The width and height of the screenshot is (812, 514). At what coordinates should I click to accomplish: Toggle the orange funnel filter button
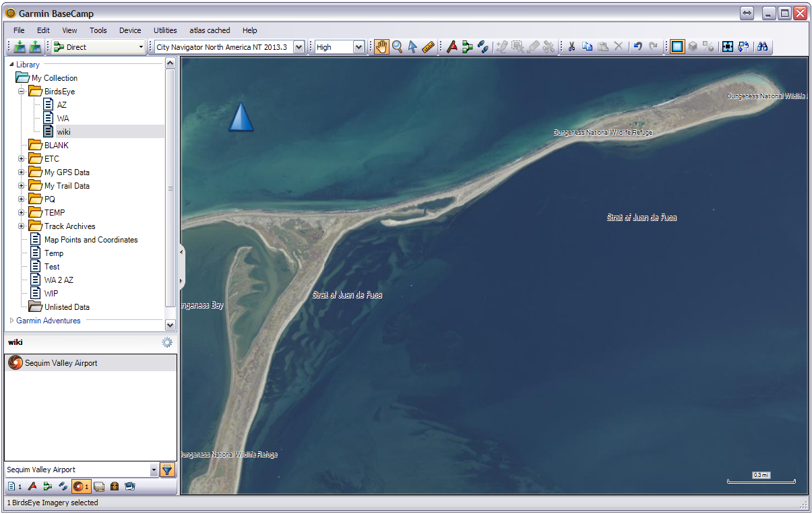pyautogui.click(x=167, y=470)
